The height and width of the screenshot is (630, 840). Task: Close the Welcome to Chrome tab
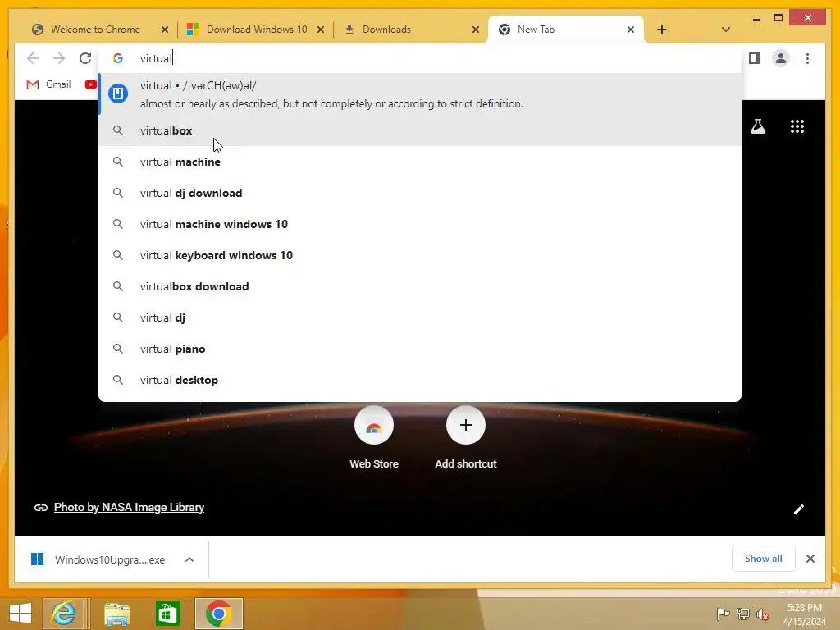[x=165, y=30]
